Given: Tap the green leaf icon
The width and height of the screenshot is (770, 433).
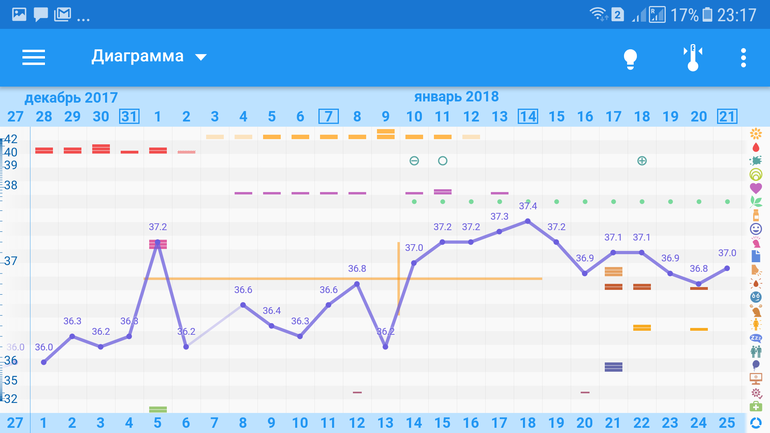Looking at the screenshot, I should (756, 202).
